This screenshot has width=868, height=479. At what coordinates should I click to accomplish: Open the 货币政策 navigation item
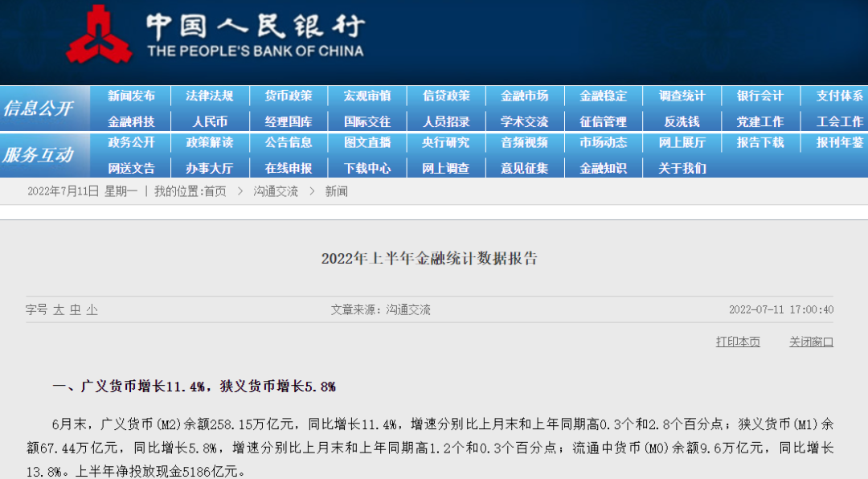(x=289, y=96)
